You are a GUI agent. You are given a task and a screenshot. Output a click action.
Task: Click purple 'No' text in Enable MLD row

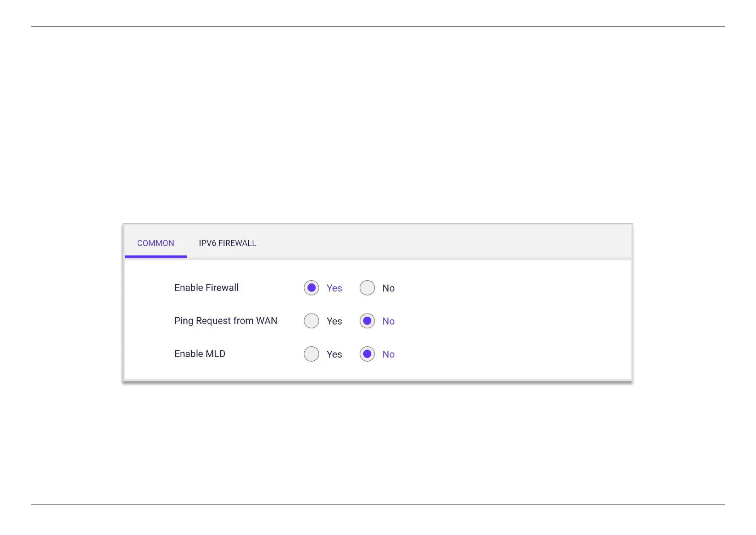pyautogui.click(x=388, y=354)
